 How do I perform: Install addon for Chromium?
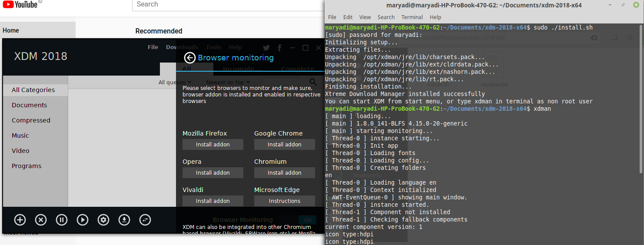click(x=285, y=173)
